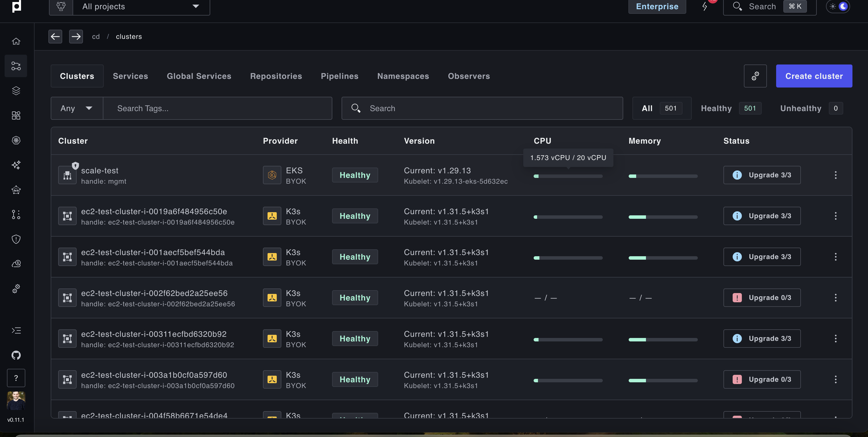Click the user avatar photo

pyautogui.click(x=16, y=401)
